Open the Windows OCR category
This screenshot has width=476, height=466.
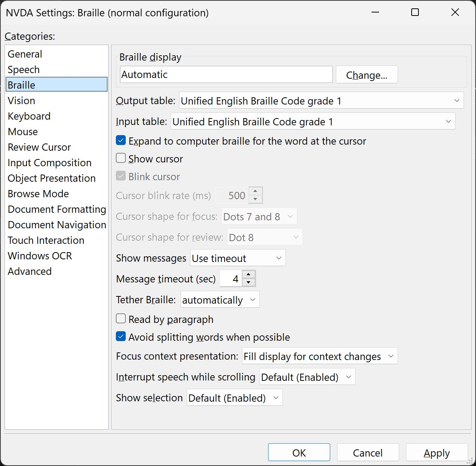click(x=40, y=256)
